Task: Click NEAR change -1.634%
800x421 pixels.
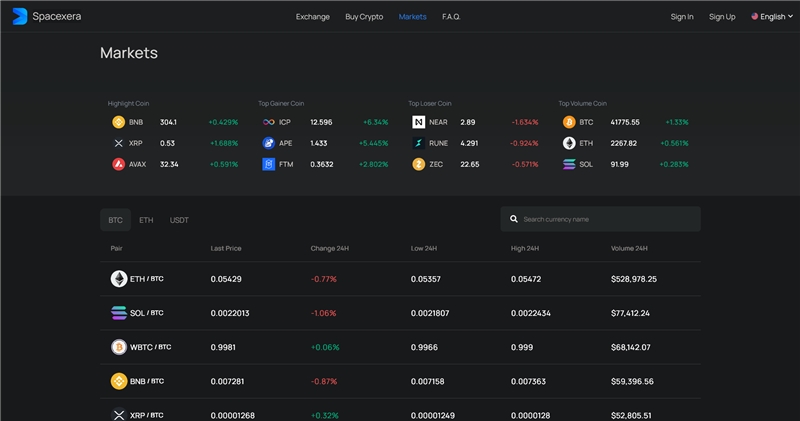Action: click(524, 122)
